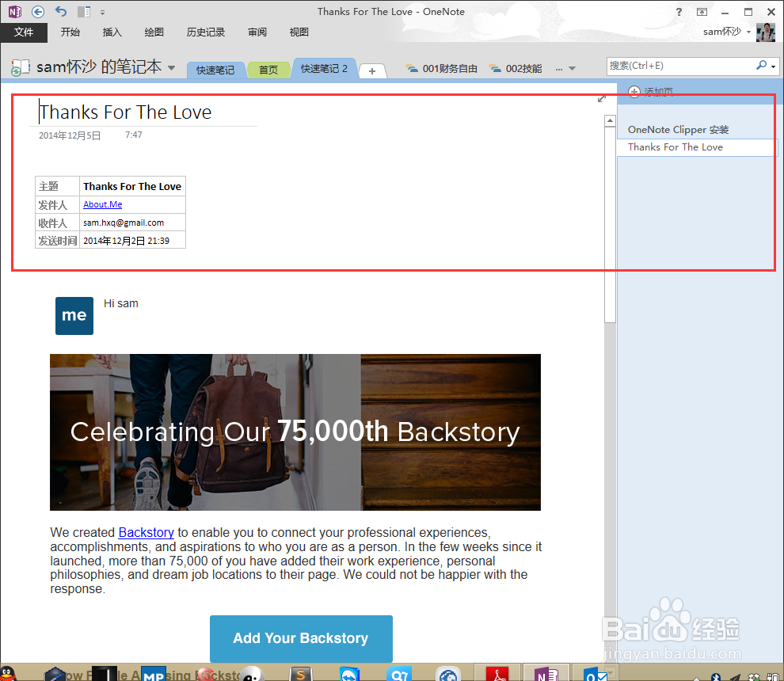Click the touch/mouse mode icon
Screen dimensions: 784x681
(x=82, y=11)
